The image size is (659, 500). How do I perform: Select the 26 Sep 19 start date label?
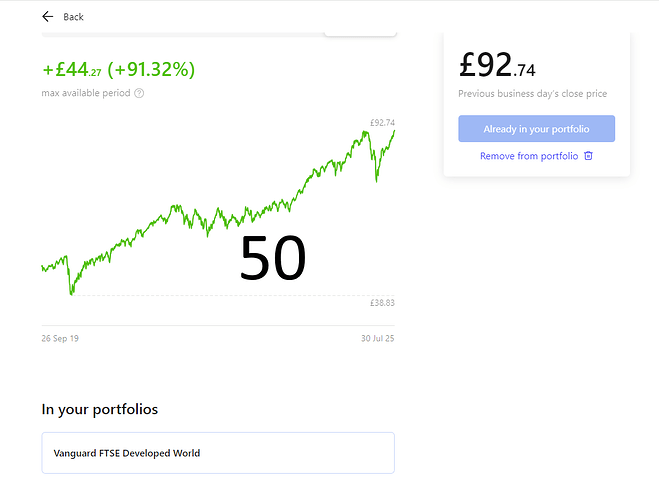[60, 339]
